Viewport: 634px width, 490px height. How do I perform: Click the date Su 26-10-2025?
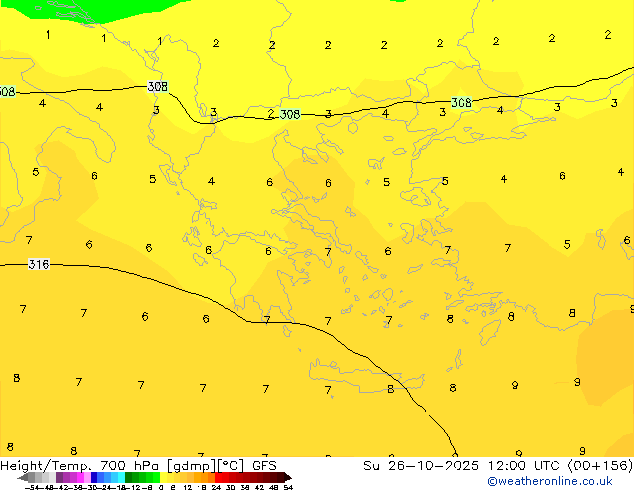(421, 466)
